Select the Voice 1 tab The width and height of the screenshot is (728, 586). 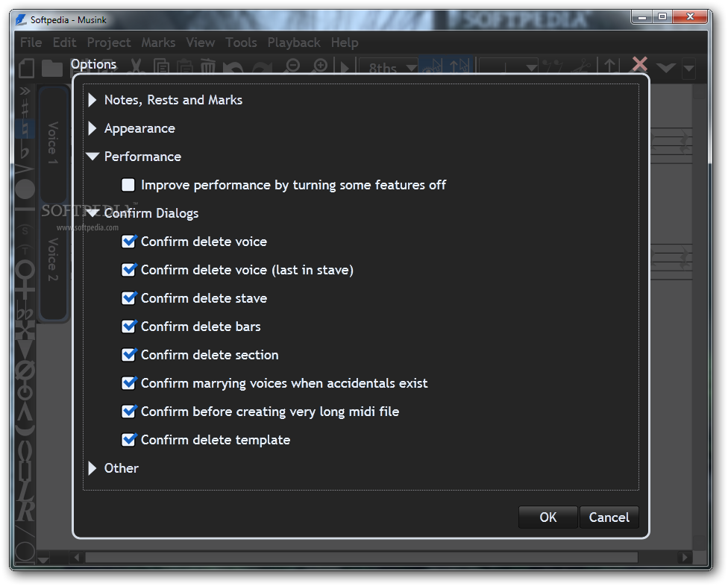pos(54,144)
